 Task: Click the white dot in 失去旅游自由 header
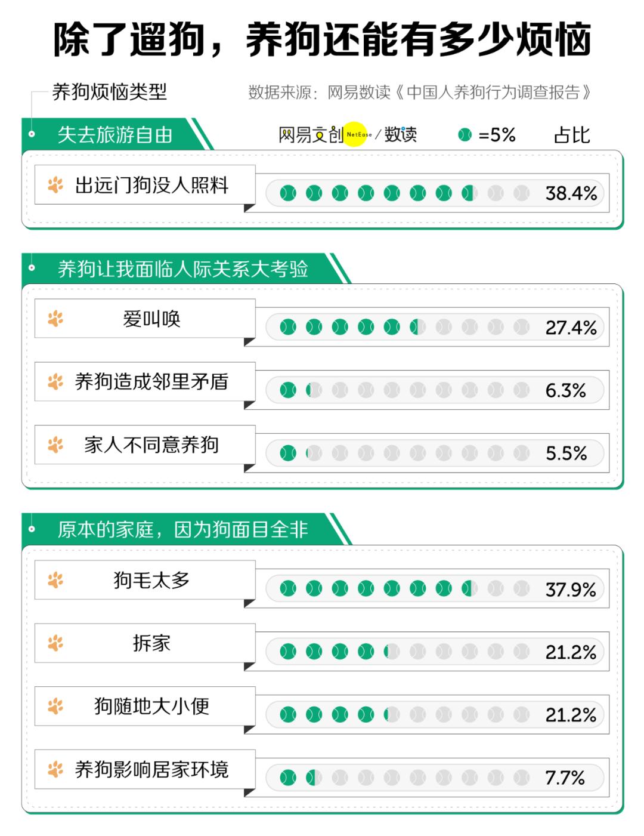32,134
